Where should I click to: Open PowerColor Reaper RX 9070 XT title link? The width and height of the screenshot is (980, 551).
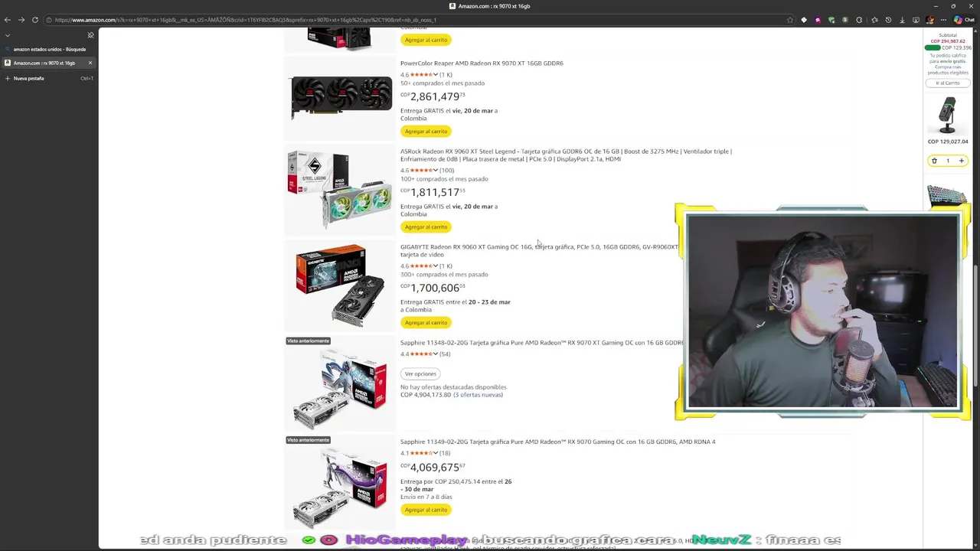[x=482, y=64]
